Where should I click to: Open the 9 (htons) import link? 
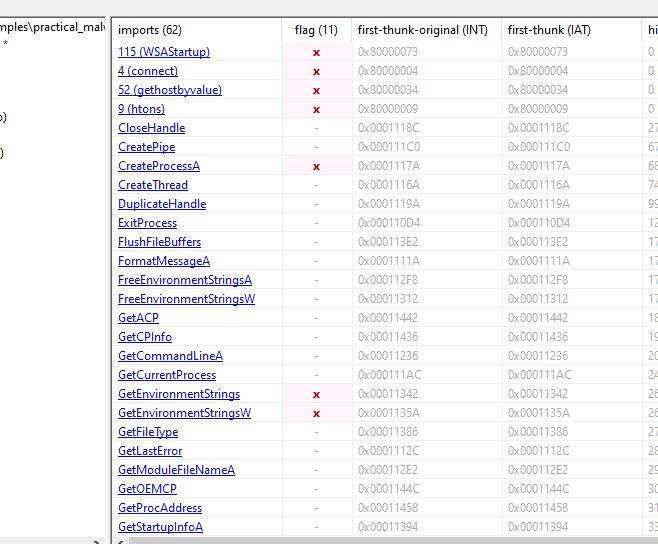click(141, 109)
